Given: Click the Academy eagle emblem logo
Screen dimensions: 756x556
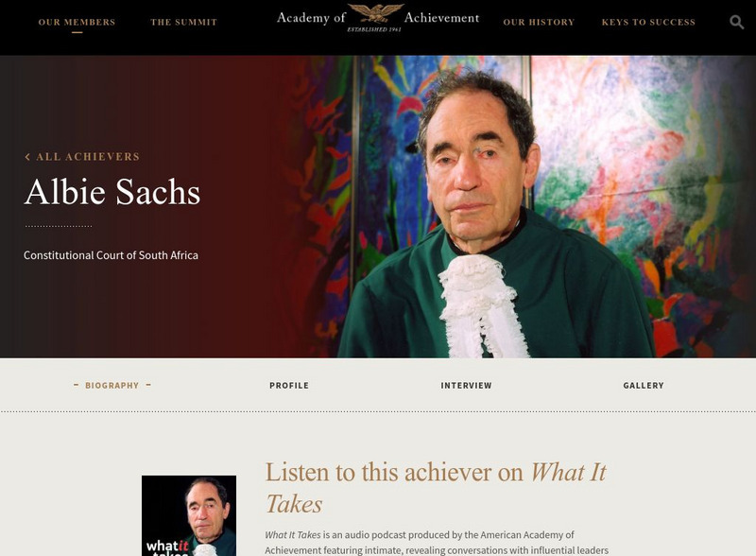Looking at the screenshot, I should coord(375,12).
